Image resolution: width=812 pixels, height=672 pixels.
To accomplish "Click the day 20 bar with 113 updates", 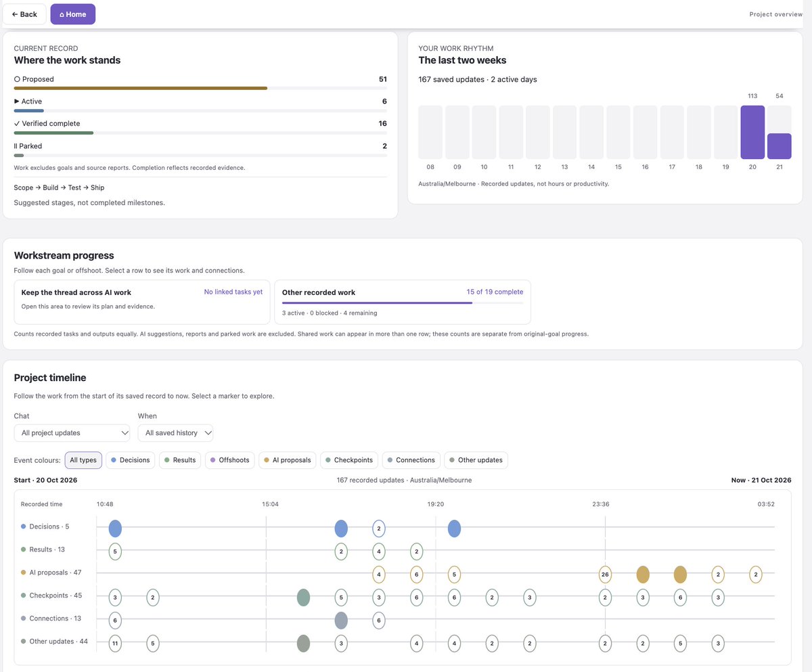I will [752, 132].
